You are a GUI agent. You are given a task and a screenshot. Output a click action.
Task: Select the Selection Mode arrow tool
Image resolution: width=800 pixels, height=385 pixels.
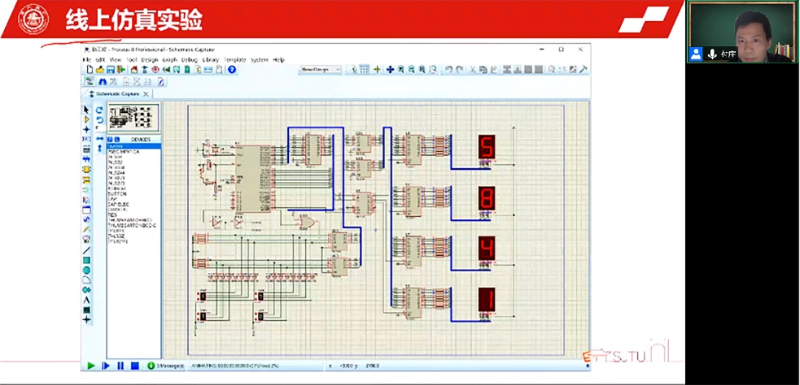point(86,110)
